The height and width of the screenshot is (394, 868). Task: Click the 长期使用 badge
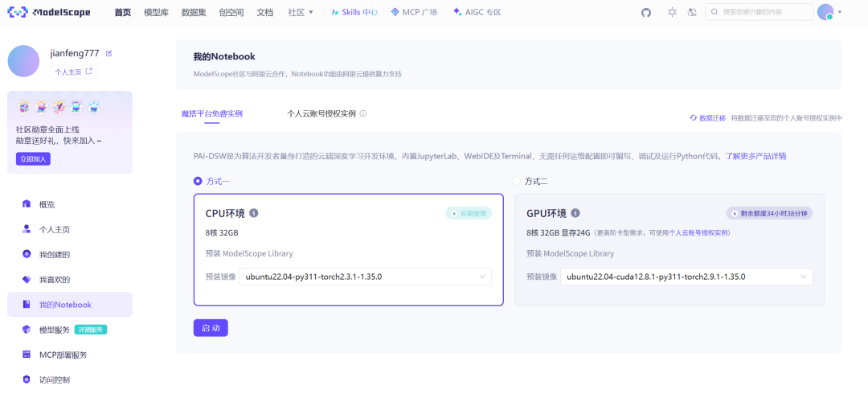[469, 213]
